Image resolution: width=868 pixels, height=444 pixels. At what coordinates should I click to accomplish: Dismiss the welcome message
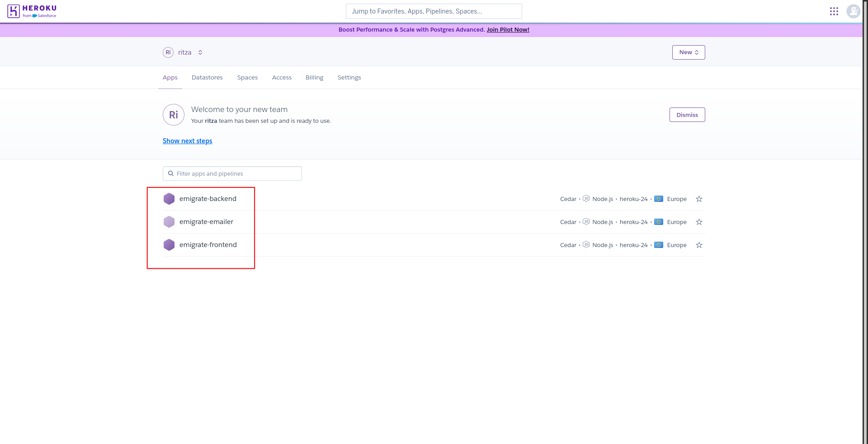[687, 114]
